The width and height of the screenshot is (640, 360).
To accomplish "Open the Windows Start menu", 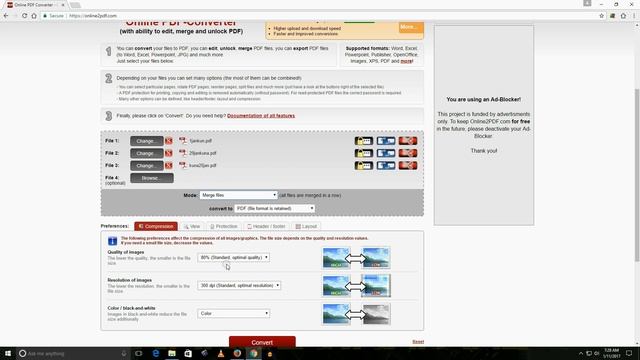I will click(x=8, y=353).
